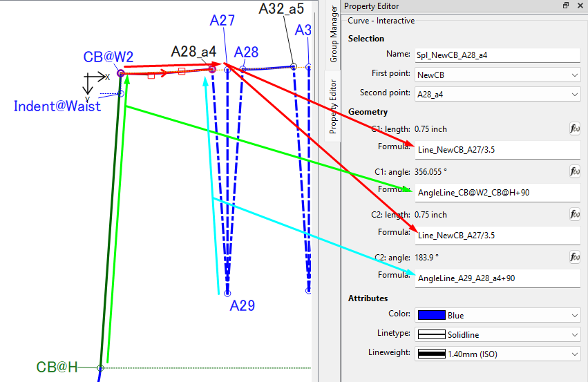Open the First point dropdown
The image size is (588, 382).
tap(497, 75)
